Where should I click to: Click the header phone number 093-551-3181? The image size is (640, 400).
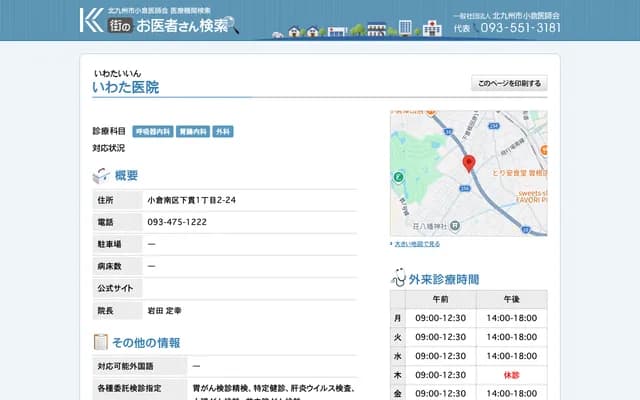[x=520, y=28]
